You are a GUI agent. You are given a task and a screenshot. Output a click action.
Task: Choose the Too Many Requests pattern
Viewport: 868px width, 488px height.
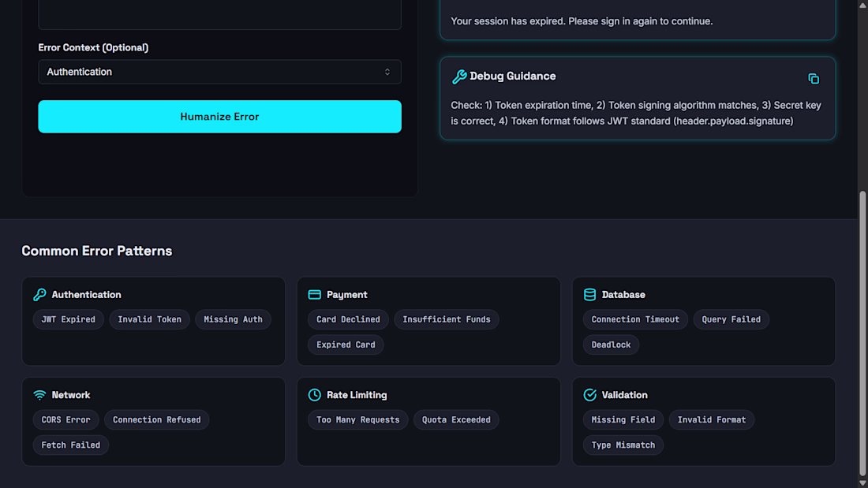point(357,419)
